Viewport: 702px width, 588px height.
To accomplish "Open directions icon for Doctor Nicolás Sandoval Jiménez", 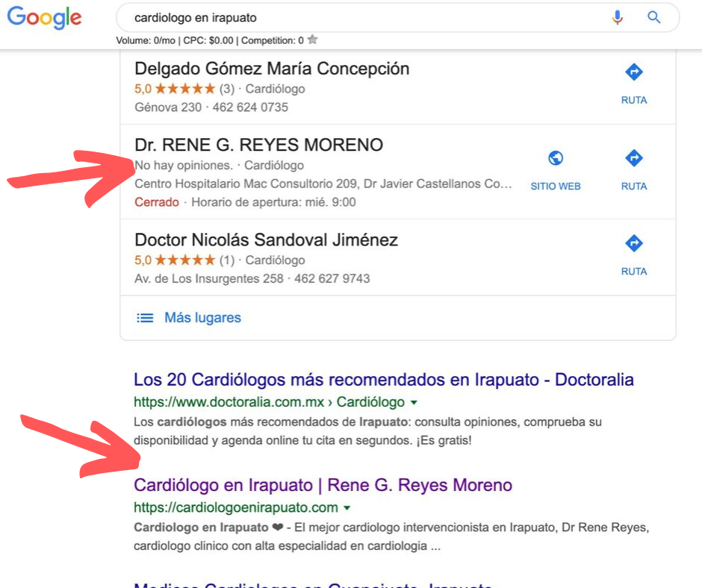I will coord(634,243).
